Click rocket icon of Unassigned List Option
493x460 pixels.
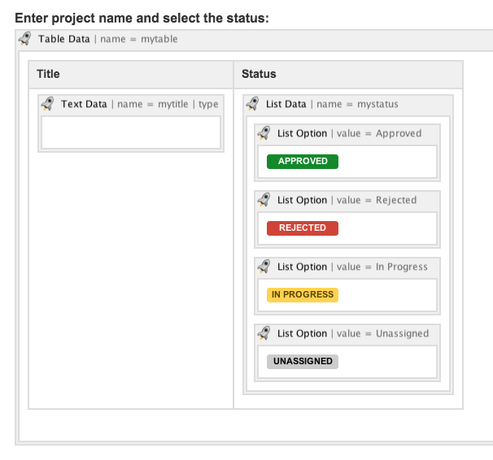click(264, 333)
